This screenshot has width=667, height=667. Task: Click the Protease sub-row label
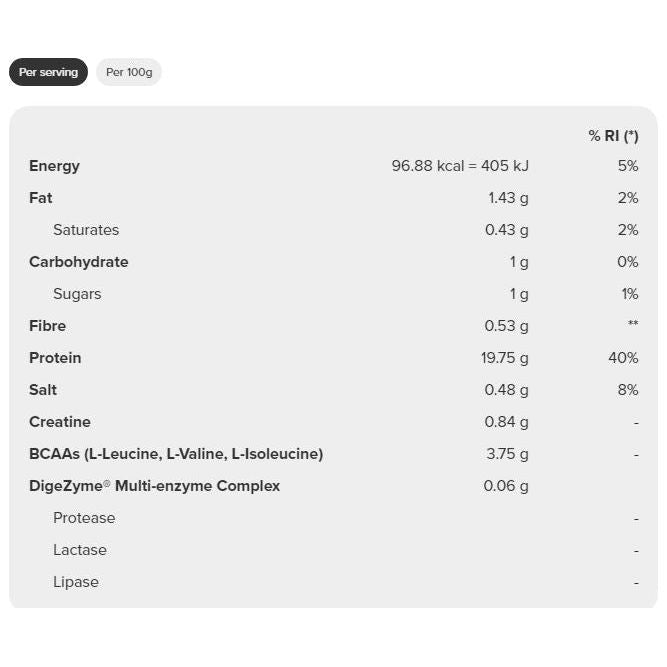click(x=84, y=518)
